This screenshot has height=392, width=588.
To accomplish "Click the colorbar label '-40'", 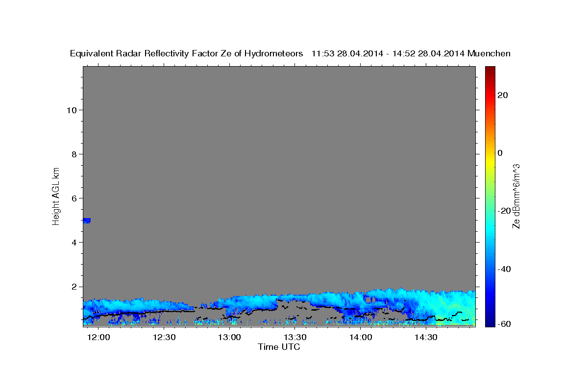I will [503, 269].
